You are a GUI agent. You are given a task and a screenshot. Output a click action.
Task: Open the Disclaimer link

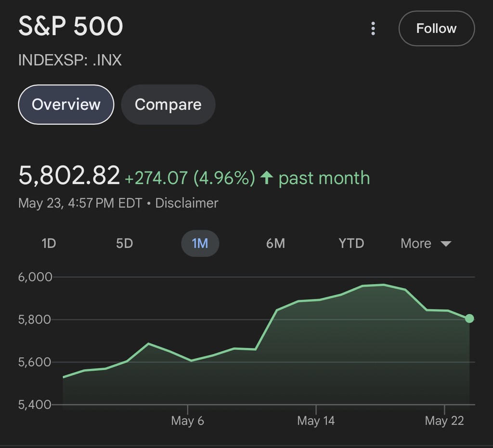[x=187, y=203]
